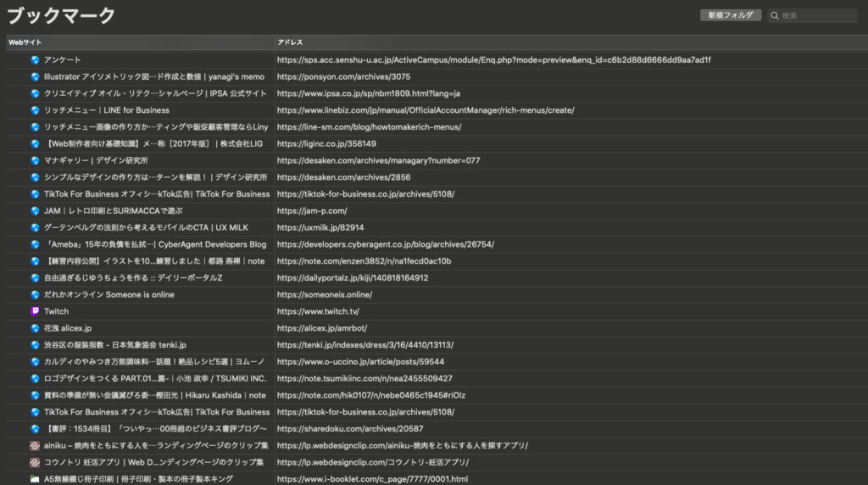
Task: Click the globe icon beside アンケート
Action: click(x=35, y=60)
